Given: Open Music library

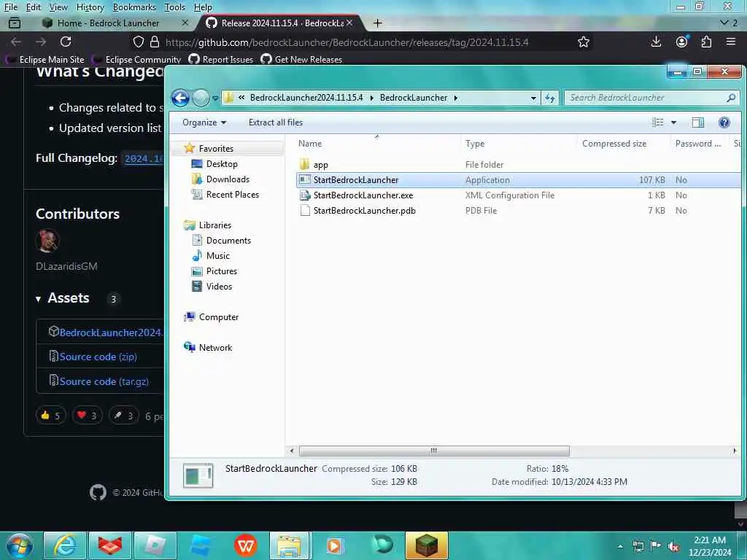Looking at the screenshot, I should [x=217, y=256].
